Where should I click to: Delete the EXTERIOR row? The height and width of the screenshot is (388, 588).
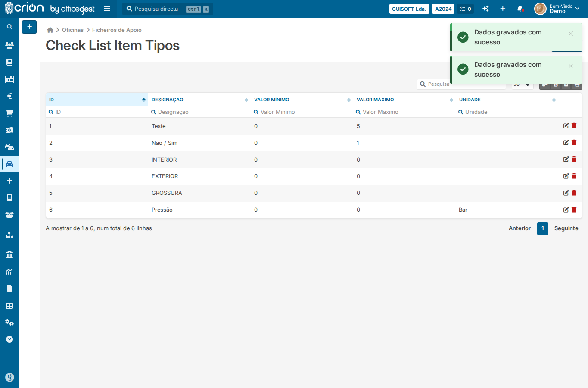pyautogui.click(x=574, y=176)
